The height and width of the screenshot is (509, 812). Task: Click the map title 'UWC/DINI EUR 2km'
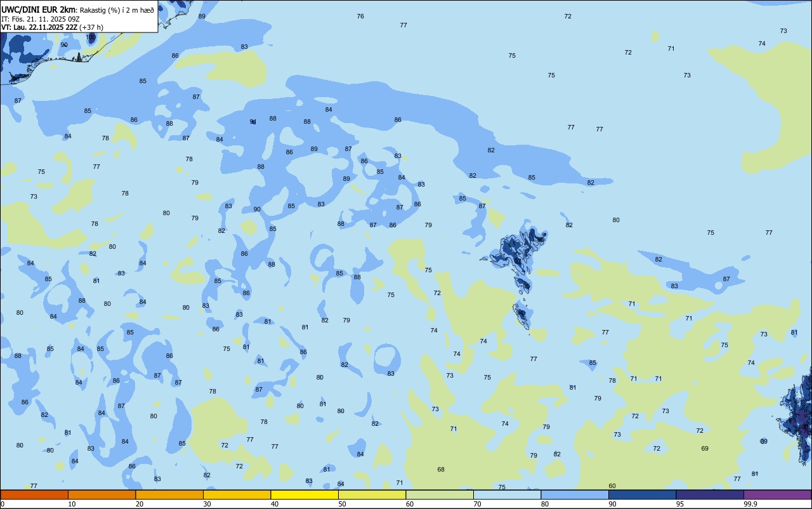coord(39,10)
